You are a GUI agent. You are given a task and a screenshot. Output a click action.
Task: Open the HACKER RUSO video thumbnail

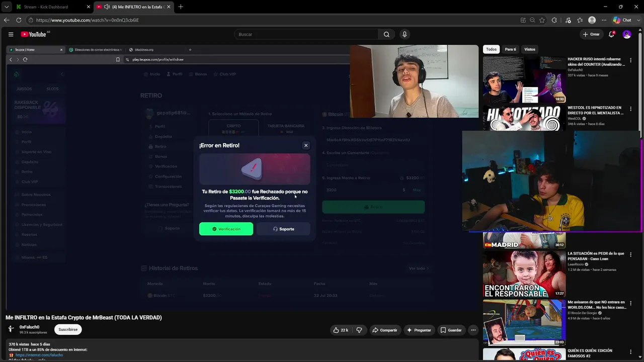pos(524,79)
